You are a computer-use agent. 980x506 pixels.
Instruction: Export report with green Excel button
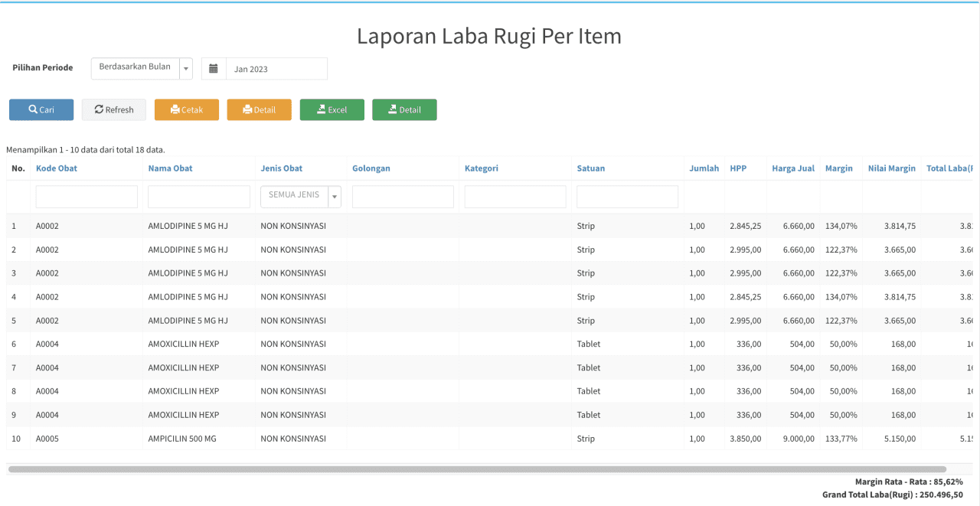332,109
